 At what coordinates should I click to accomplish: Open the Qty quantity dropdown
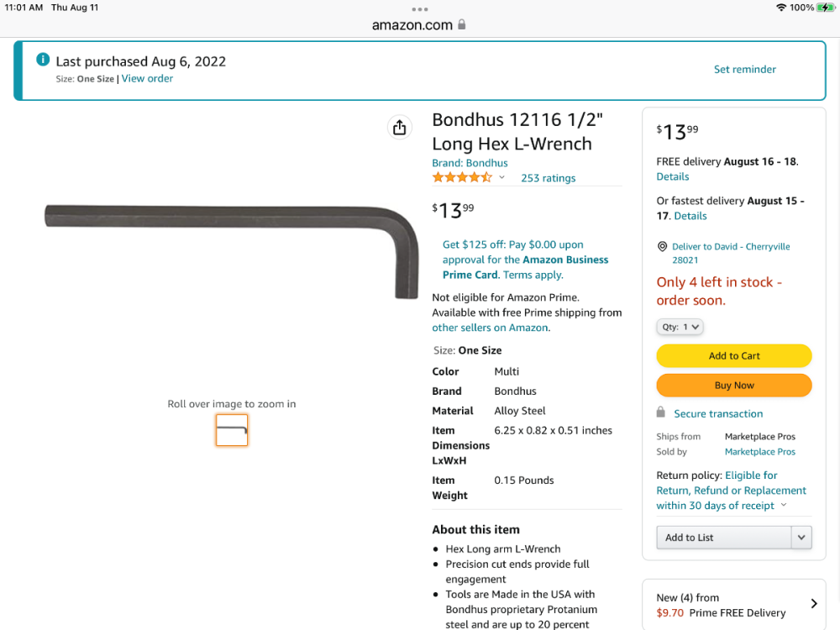pyautogui.click(x=680, y=327)
